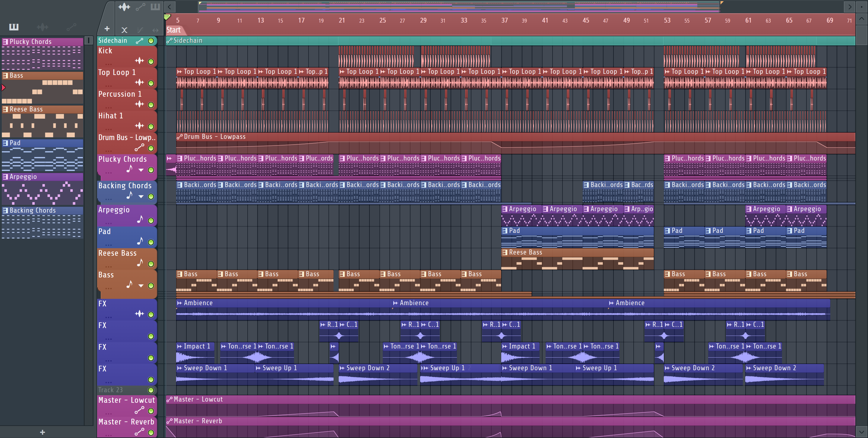This screenshot has width=868, height=438.
Task: Open the Backing Chords track dropdown arrow
Action: [141, 197]
